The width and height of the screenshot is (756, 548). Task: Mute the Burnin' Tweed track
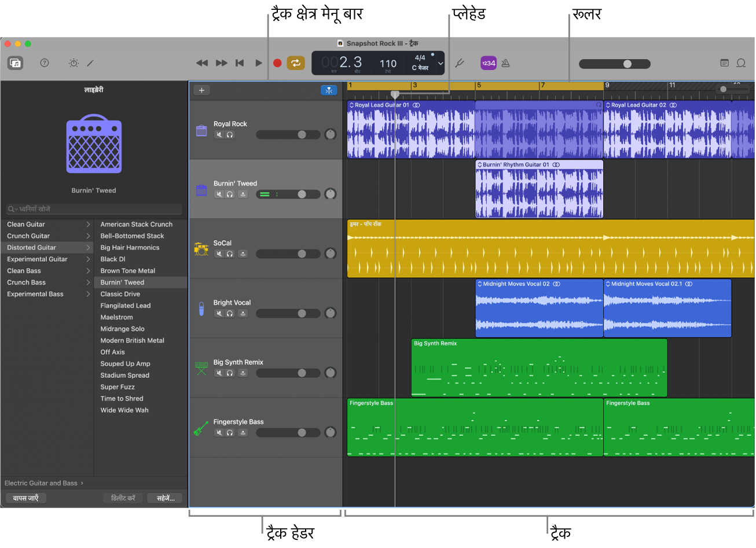219,194
